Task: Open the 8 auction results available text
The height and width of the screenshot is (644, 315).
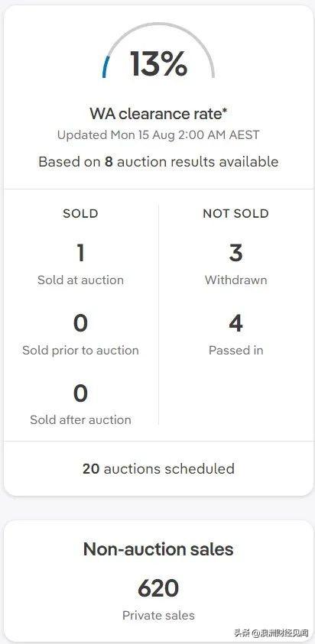Action: 158,161
